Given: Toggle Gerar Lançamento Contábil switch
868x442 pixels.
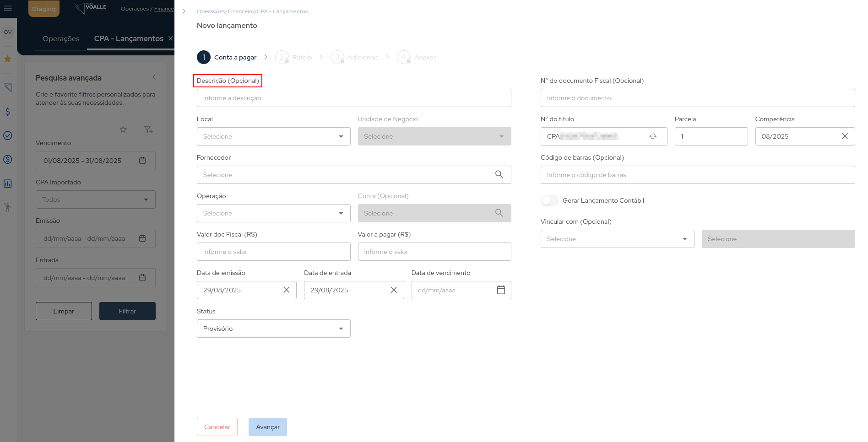Looking at the screenshot, I should pyautogui.click(x=549, y=200).
